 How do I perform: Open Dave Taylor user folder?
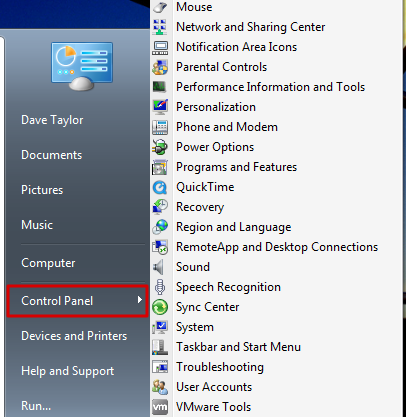[x=52, y=120]
